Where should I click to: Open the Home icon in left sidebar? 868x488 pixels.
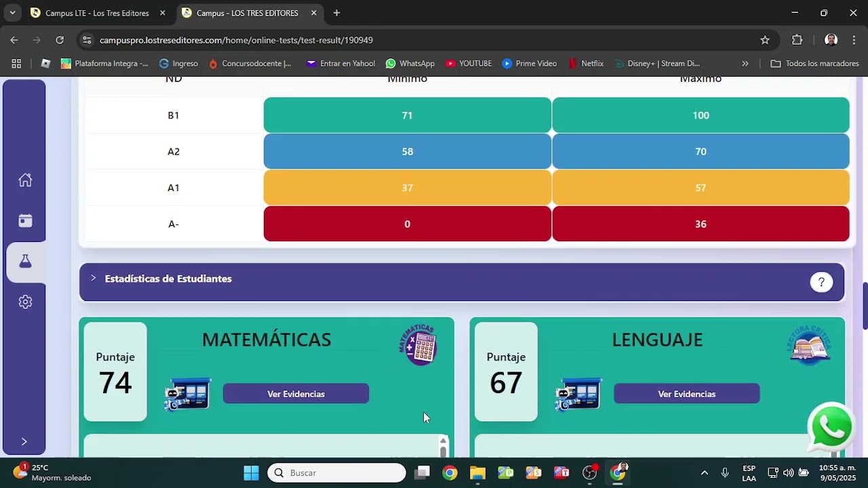tap(25, 180)
